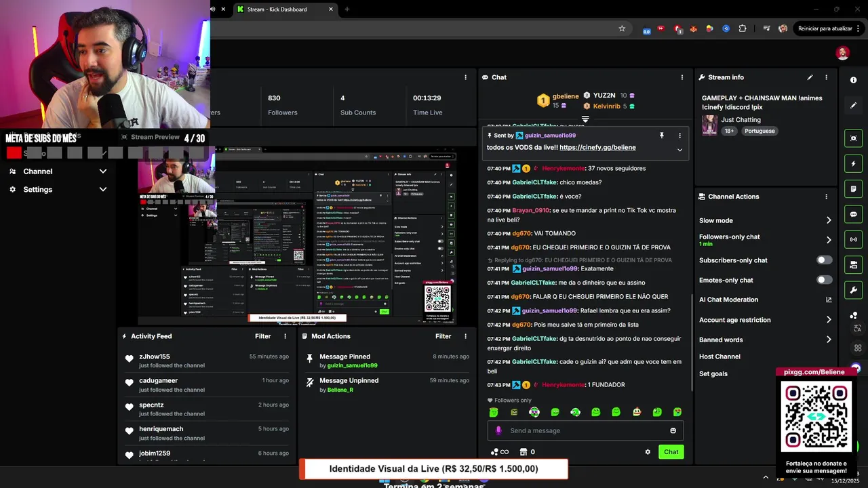Select zJhow155 follow entry
This screenshot has height=488, width=868.
[207, 361]
